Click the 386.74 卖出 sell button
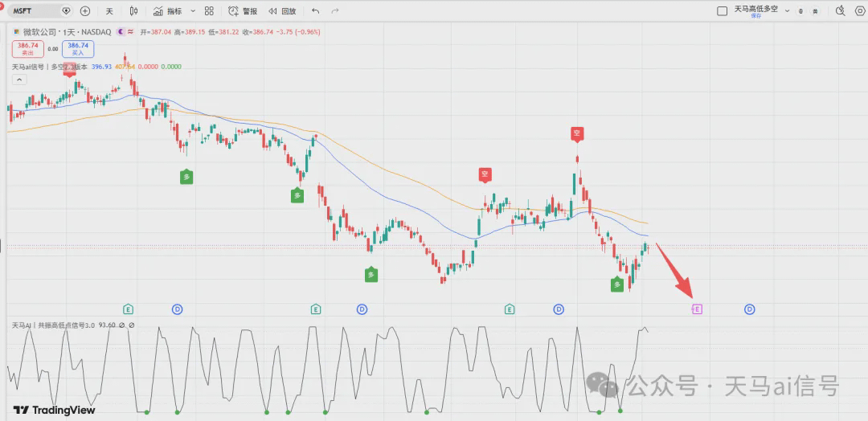Image resolution: width=868 pixels, height=421 pixels. 27,49
